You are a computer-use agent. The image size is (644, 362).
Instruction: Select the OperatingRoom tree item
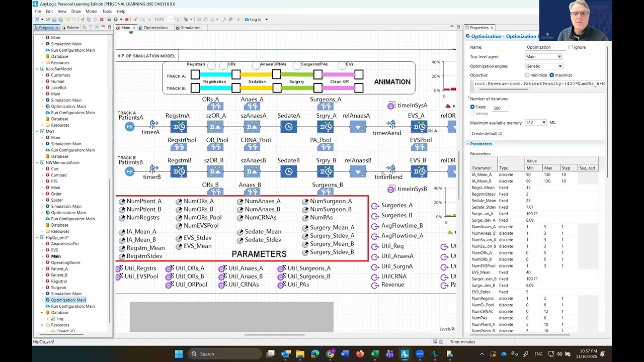tap(65, 262)
